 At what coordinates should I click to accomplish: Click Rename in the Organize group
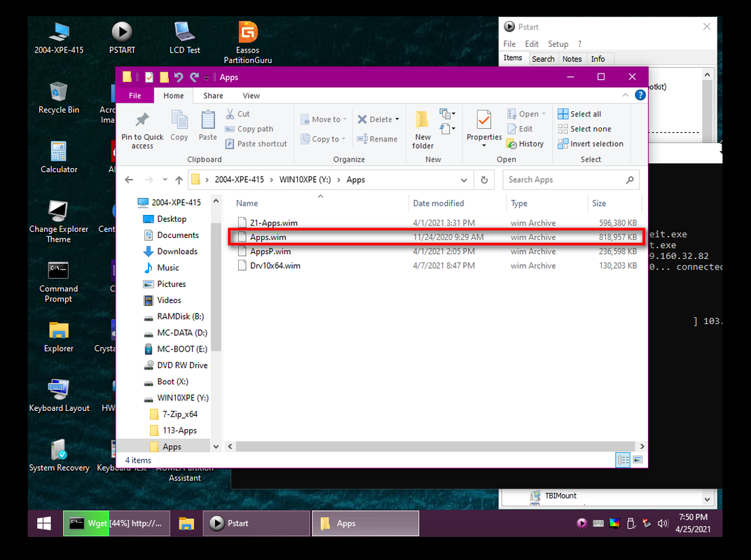[378, 139]
